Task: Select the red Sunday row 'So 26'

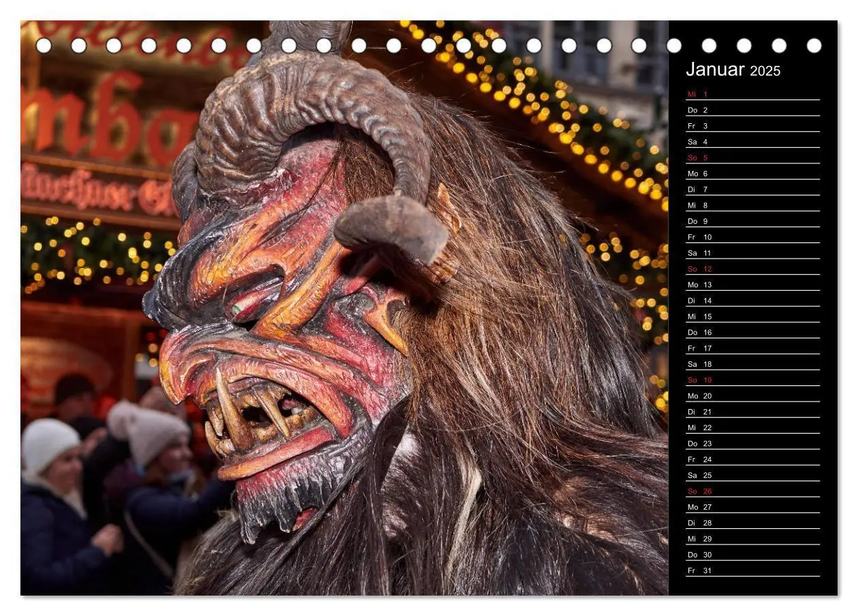Action: 752,491
